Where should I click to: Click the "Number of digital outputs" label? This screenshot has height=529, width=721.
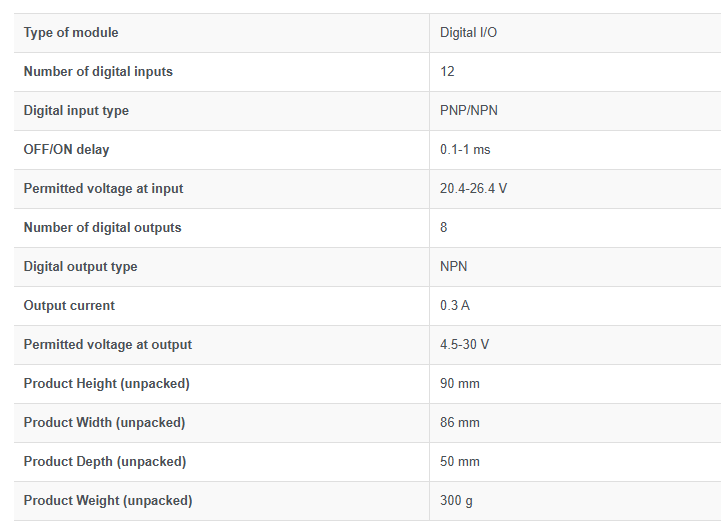(102, 228)
